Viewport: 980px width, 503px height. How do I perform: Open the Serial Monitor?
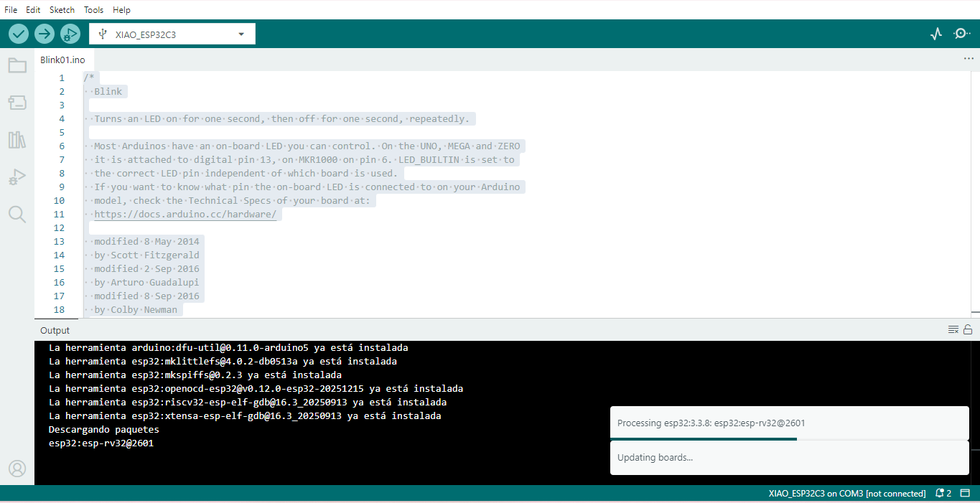tap(962, 34)
